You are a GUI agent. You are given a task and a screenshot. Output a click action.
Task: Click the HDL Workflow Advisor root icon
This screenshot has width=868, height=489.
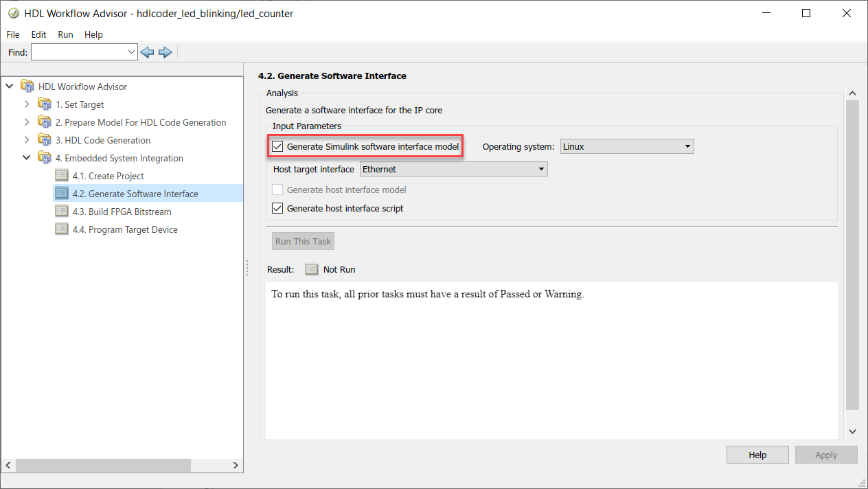tap(27, 87)
